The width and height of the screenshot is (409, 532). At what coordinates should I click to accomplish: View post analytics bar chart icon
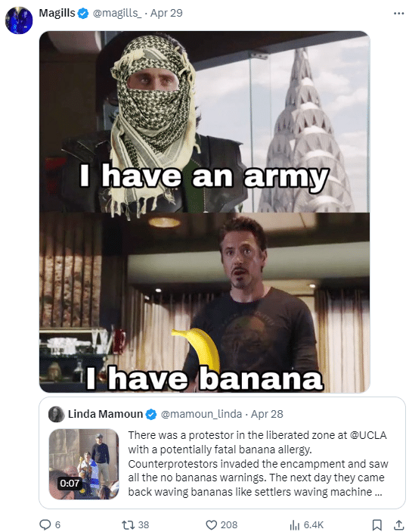295,524
